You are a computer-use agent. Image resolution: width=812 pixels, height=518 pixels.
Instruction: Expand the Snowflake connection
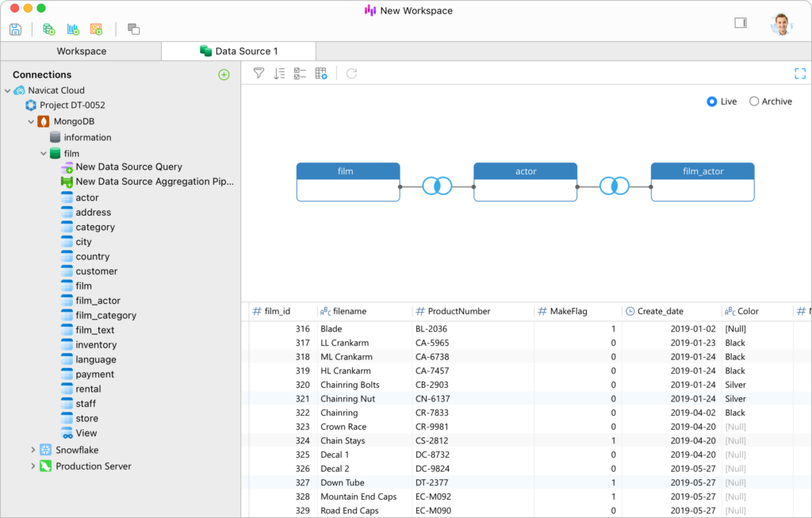(33, 450)
